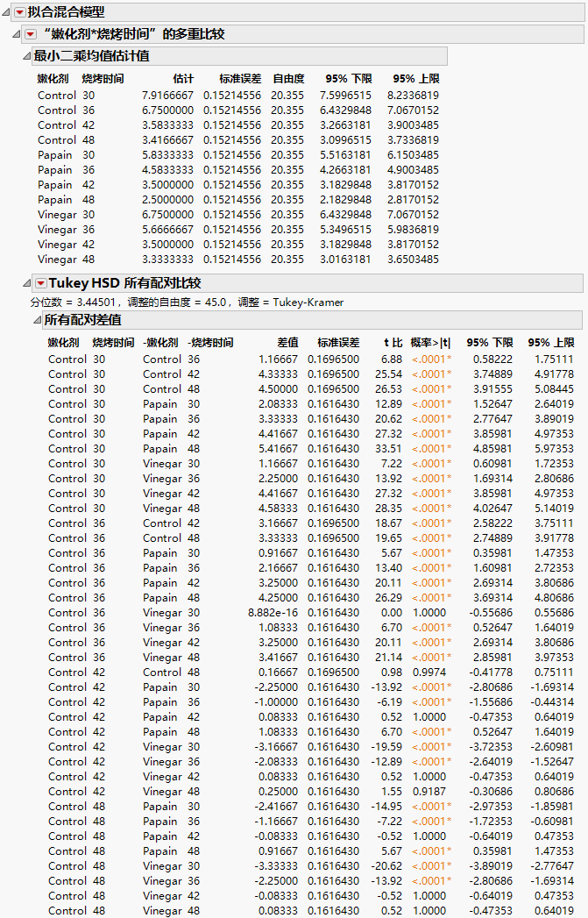Select the 95% 上限 header in estimates table

click(x=416, y=78)
